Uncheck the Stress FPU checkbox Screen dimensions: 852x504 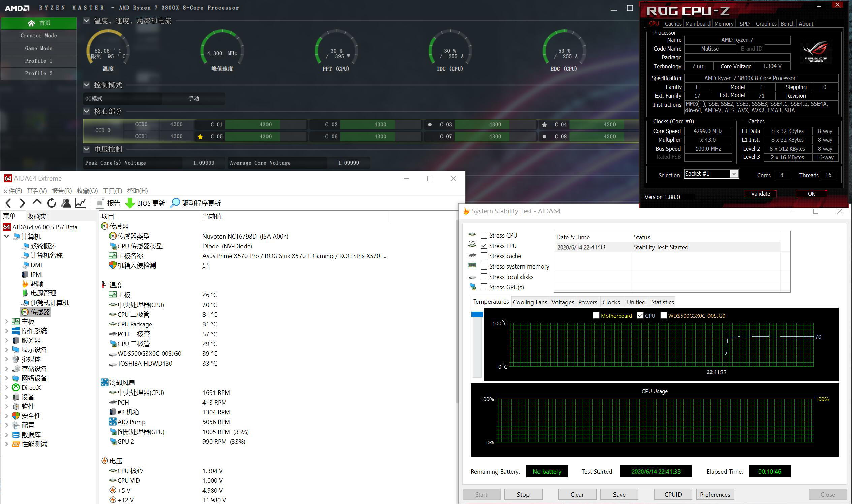[x=484, y=245]
